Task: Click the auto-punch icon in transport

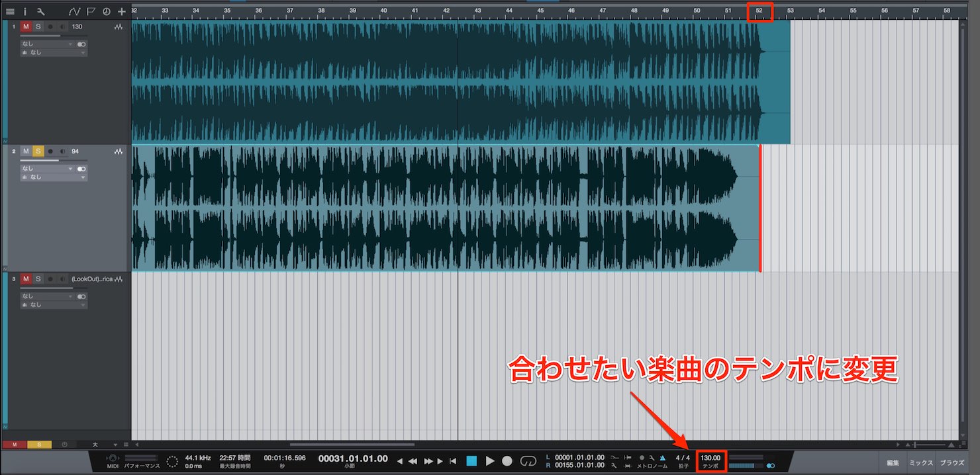Action: coord(628,466)
